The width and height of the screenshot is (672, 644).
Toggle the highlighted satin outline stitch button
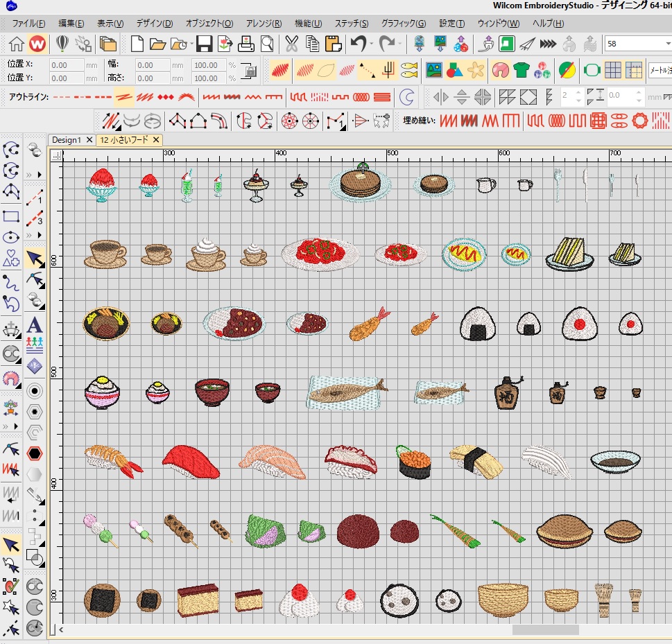coord(124,97)
